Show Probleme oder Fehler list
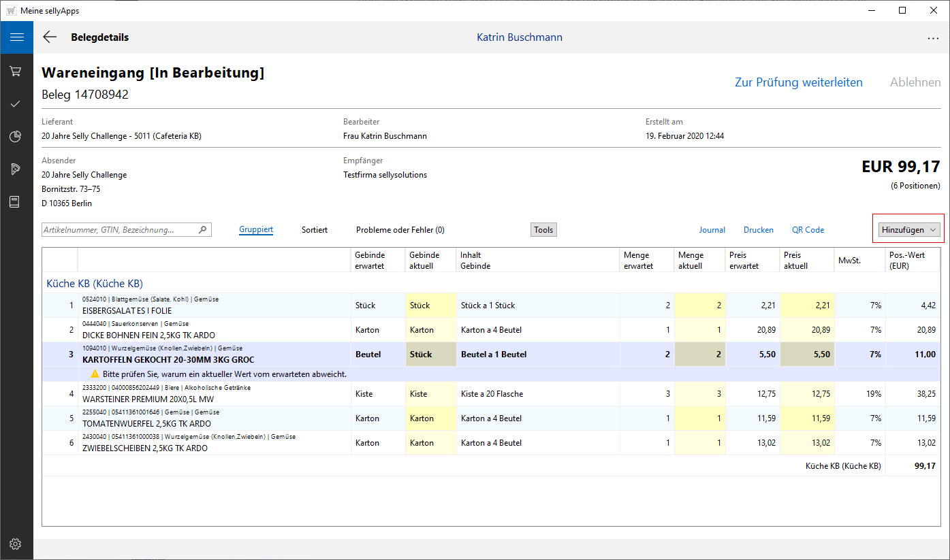The image size is (950, 560). click(x=400, y=230)
